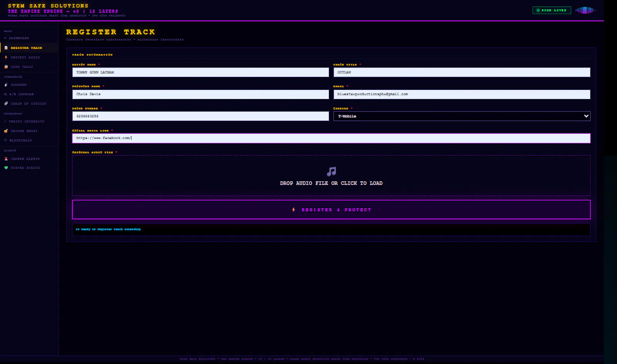This screenshot has width=617, height=364.
Task: Select Register Track in the sidebar
Action: click(x=29, y=48)
